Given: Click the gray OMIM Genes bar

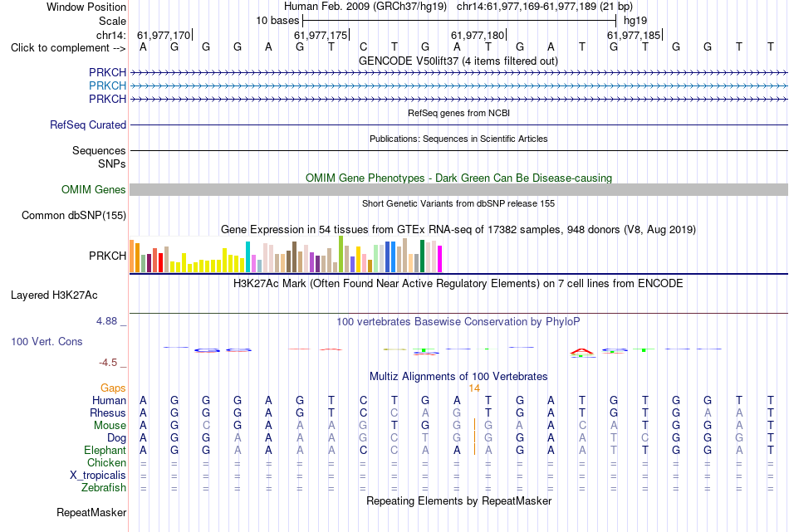Looking at the screenshot, I should [x=458, y=189].
